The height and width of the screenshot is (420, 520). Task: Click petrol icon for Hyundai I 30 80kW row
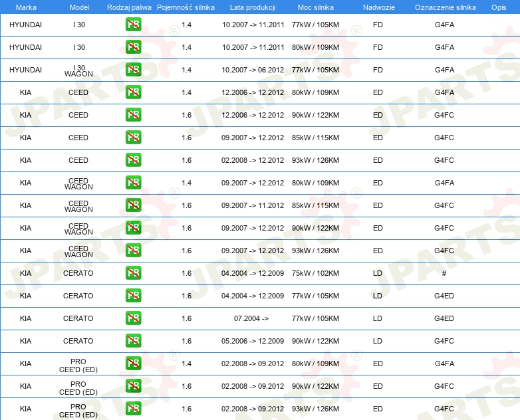tap(133, 47)
